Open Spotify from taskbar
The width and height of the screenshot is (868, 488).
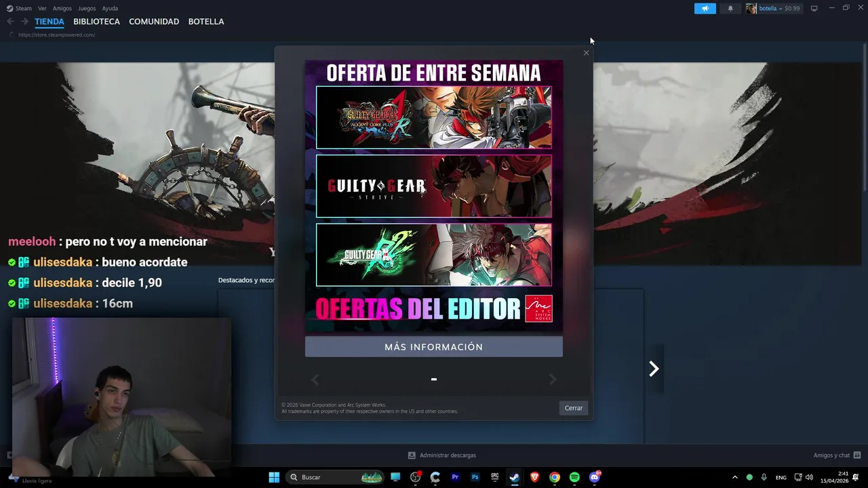coord(574,477)
